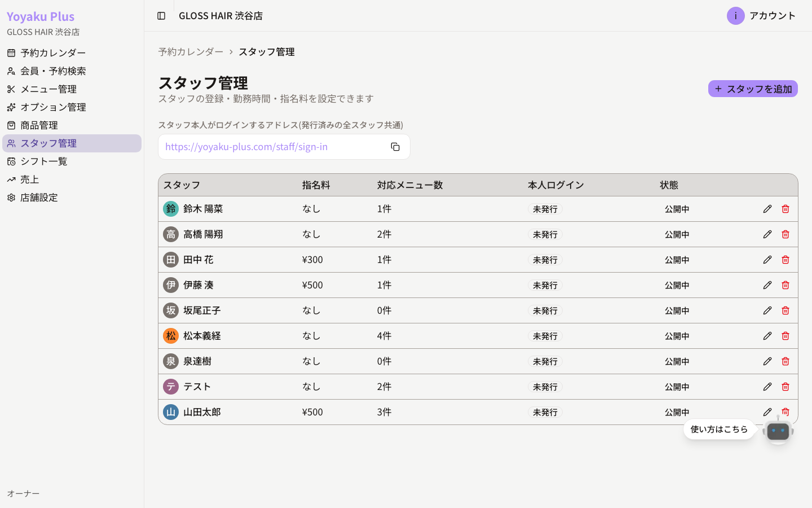Screen dimensions: 812x508
Task: Click the ¥500 fee for 山田太郎
Action: point(312,412)
